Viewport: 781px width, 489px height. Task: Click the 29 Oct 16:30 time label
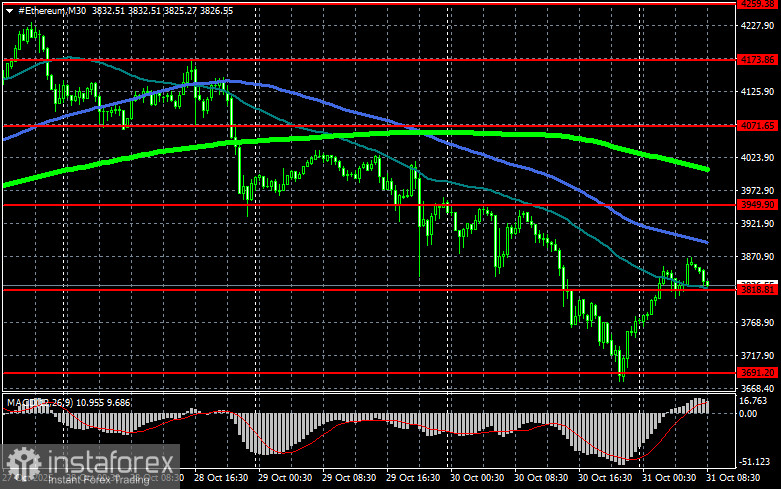(413, 478)
